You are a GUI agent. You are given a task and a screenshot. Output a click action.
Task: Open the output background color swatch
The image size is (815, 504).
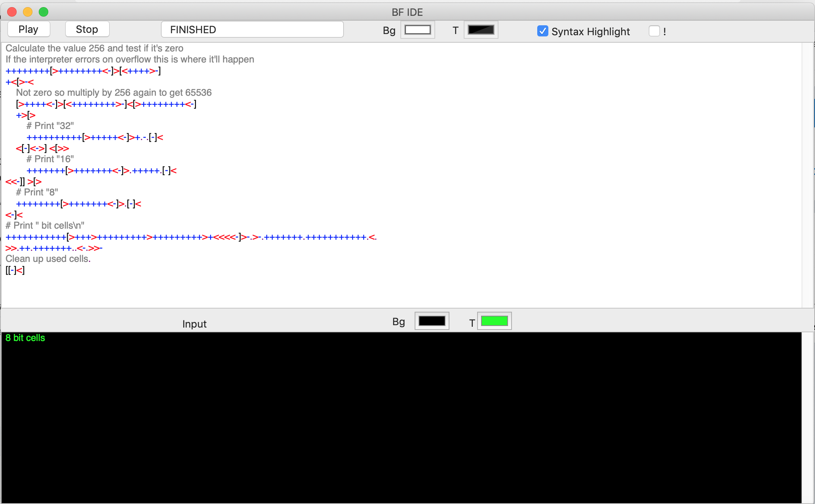point(432,321)
